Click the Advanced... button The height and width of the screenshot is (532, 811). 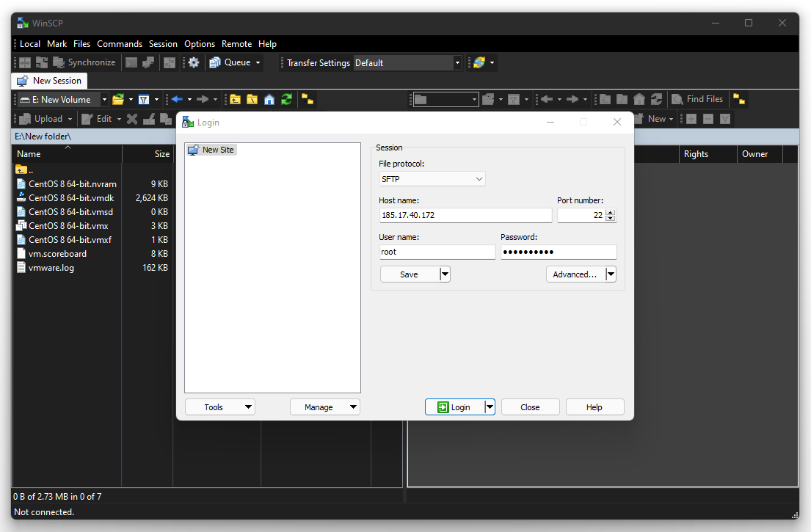(575, 274)
